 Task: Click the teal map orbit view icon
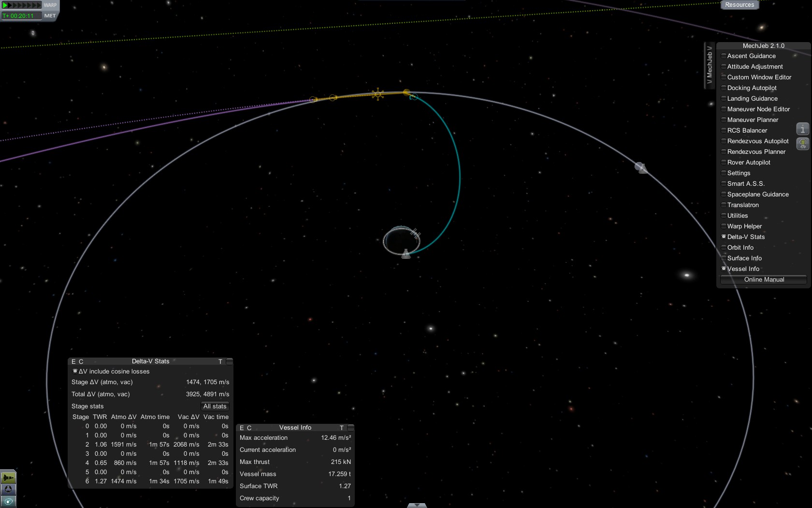pos(8,501)
